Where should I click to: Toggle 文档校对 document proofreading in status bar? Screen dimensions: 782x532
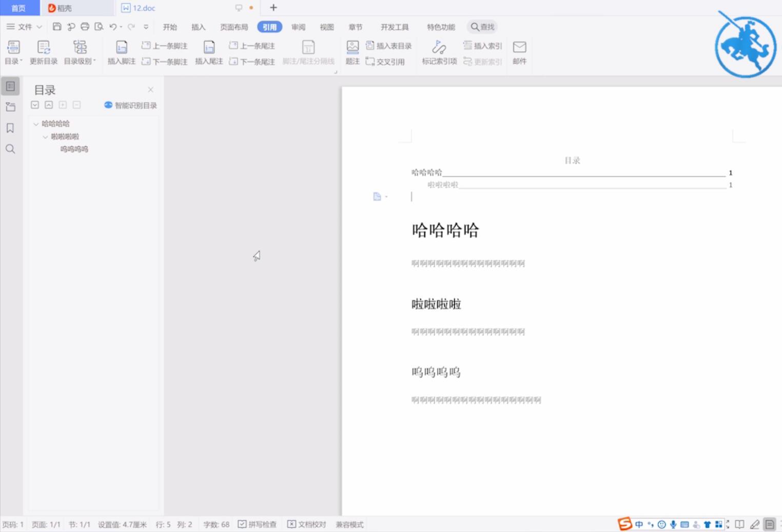(306, 524)
